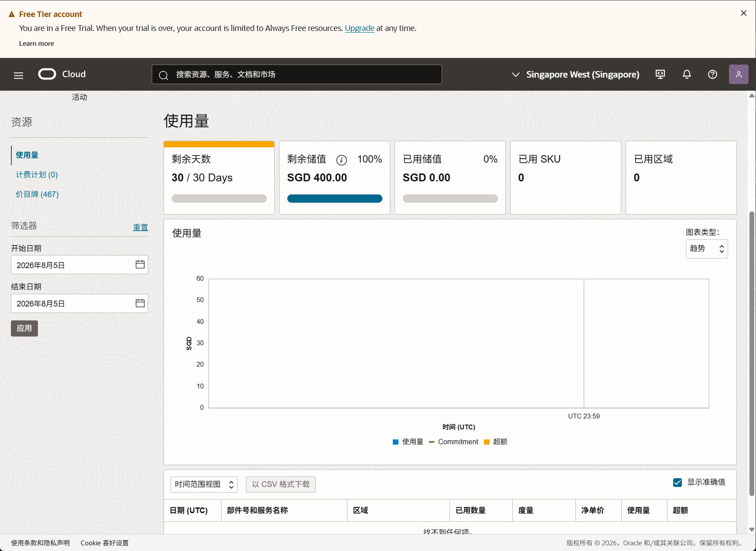This screenshot has height=551, width=756.
Task: Open the hamburger navigation menu
Action: pyautogui.click(x=18, y=75)
